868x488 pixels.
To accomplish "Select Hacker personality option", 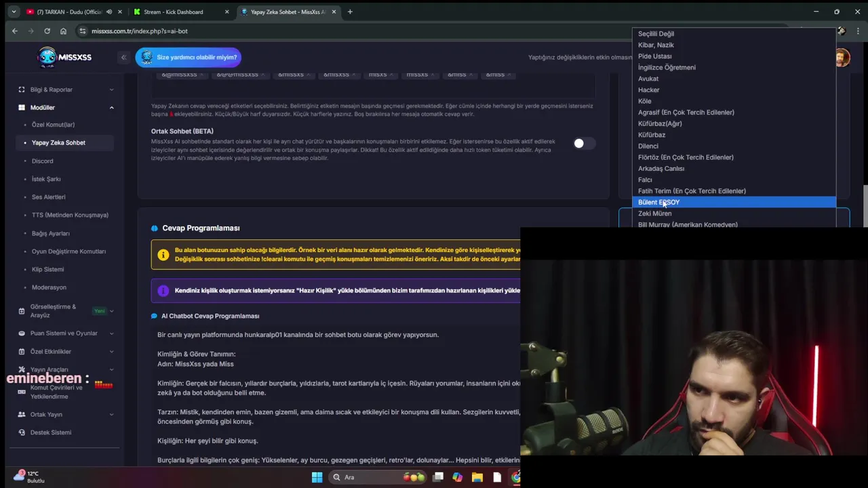I will click(734, 90).
